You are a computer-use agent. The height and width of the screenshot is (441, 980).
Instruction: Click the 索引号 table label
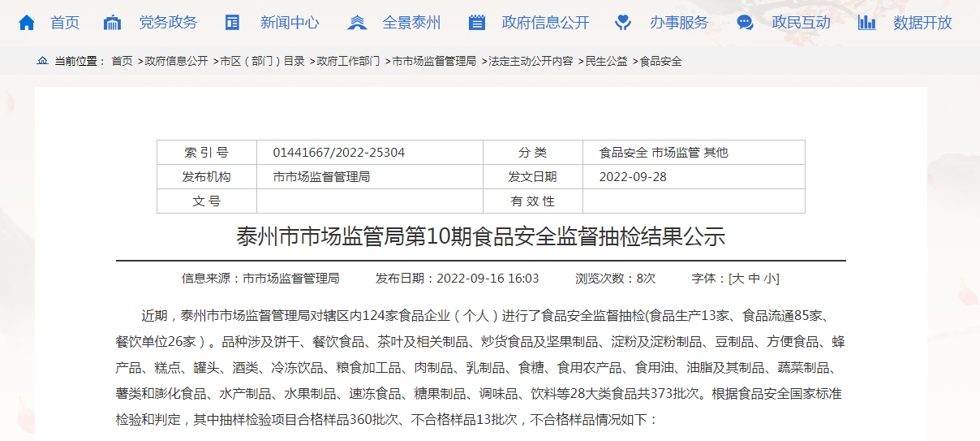[207, 153]
